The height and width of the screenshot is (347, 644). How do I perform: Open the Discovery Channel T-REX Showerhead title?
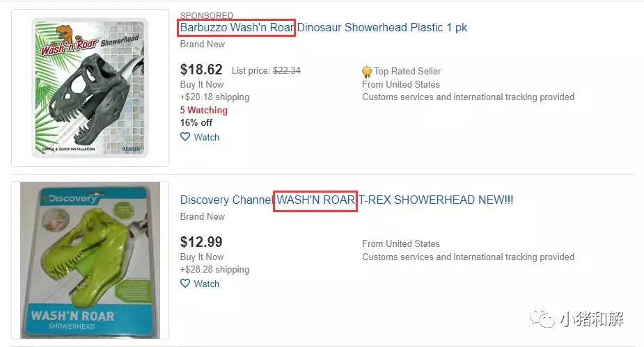(x=346, y=200)
